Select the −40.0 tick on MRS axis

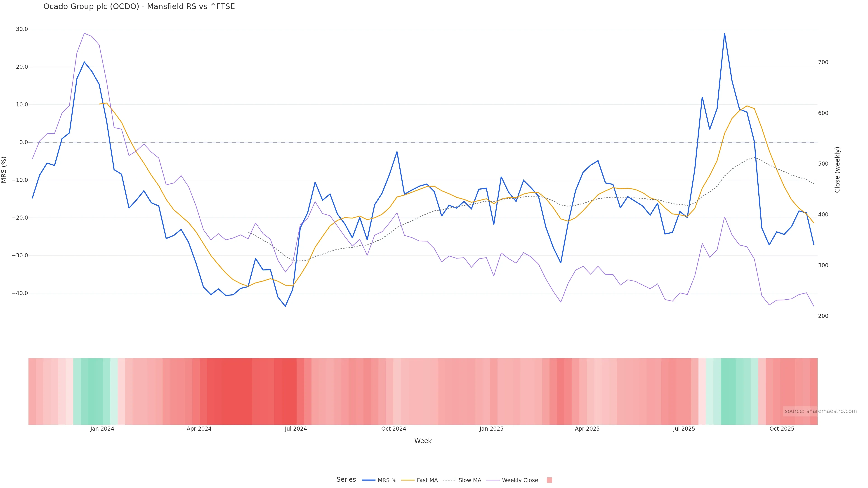(x=20, y=293)
